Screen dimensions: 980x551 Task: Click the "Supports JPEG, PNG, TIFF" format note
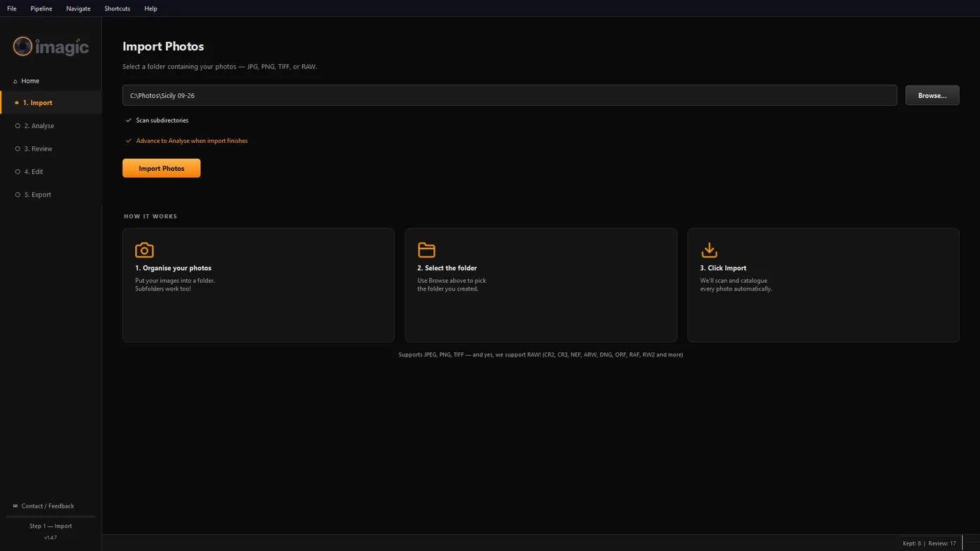540,355
